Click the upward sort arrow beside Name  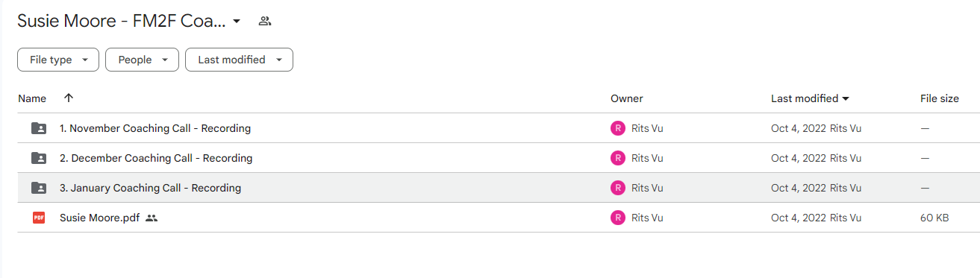tap(69, 98)
